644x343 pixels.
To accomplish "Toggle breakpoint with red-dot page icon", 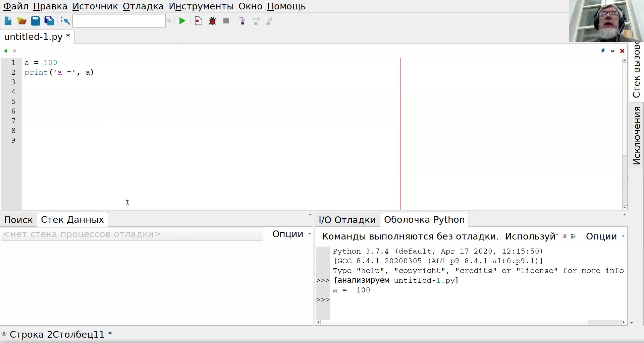I will click(x=198, y=21).
